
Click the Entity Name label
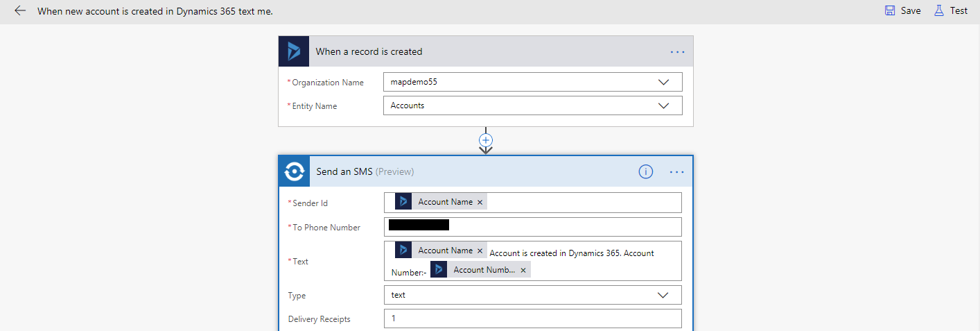coord(315,106)
